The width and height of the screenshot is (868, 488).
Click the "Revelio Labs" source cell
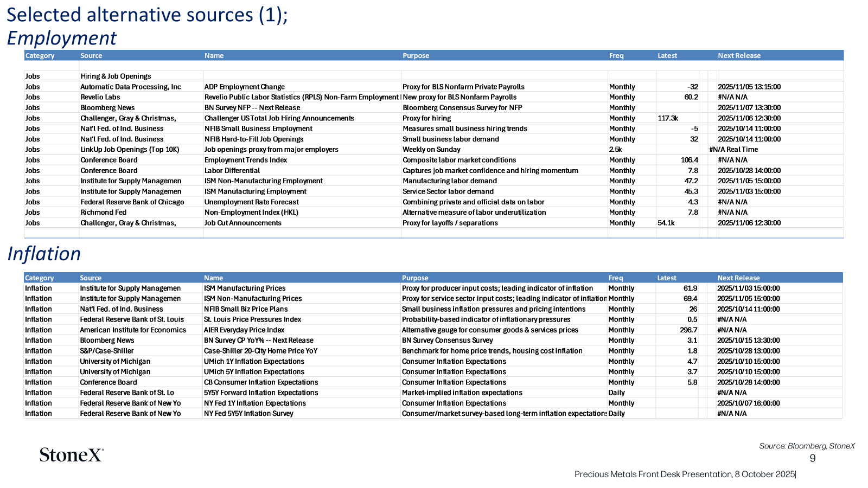[100, 97]
